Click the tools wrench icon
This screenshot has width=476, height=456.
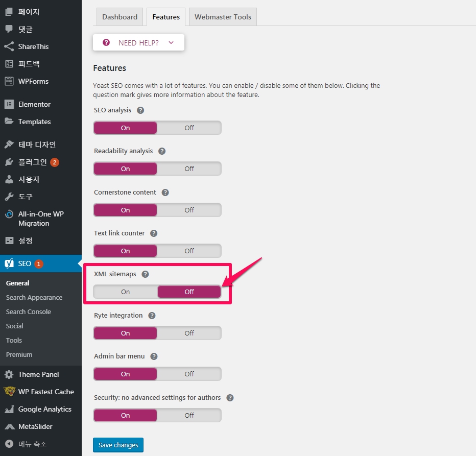[9, 197]
